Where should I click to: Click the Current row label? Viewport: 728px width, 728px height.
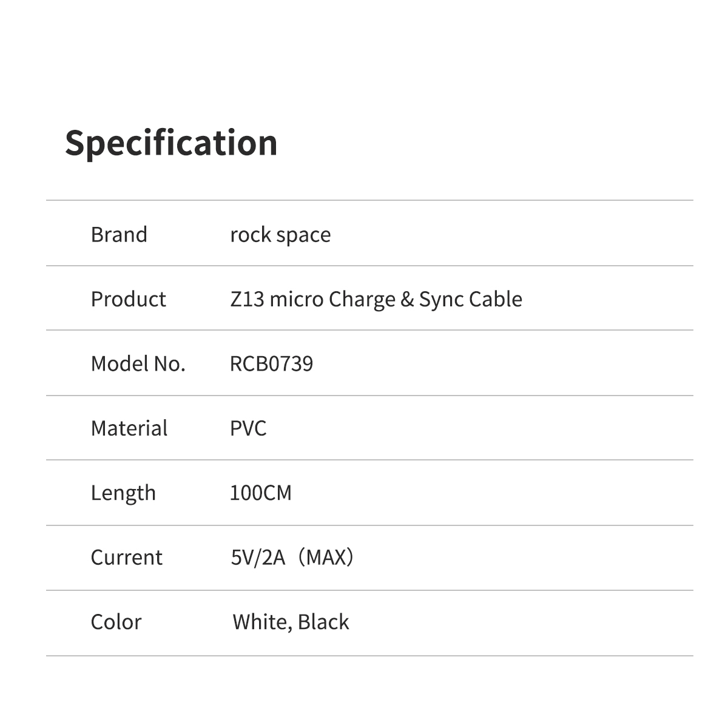click(126, 558)
